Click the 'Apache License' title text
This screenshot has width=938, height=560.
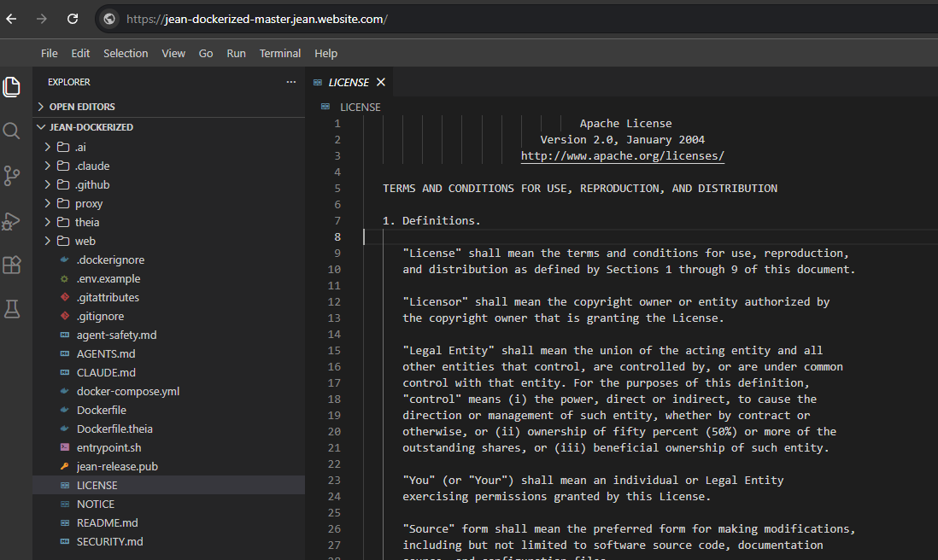pyautogui.click(x=625, y=123)
